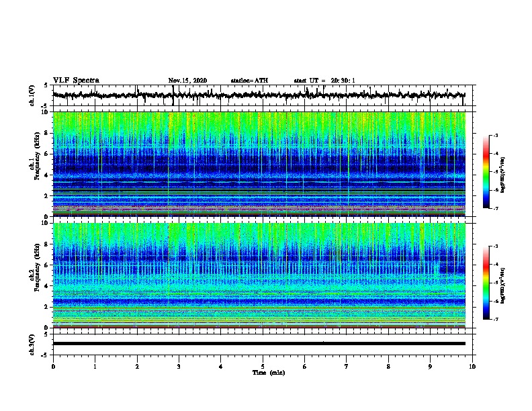Image resolution: width=532 pixels, height=411 pixels.
Task: Click the "-3" label on ch.1 colorbar
Action: click(x=496, y=135)
